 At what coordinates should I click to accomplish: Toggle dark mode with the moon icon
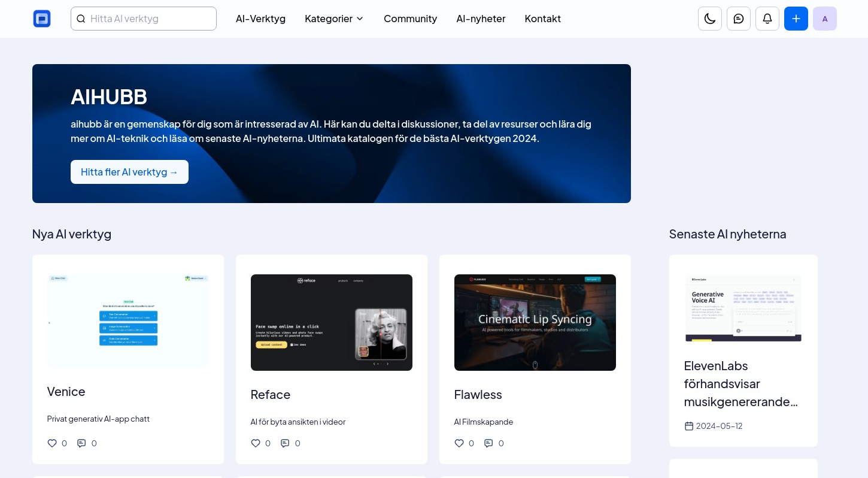(710, 19)
